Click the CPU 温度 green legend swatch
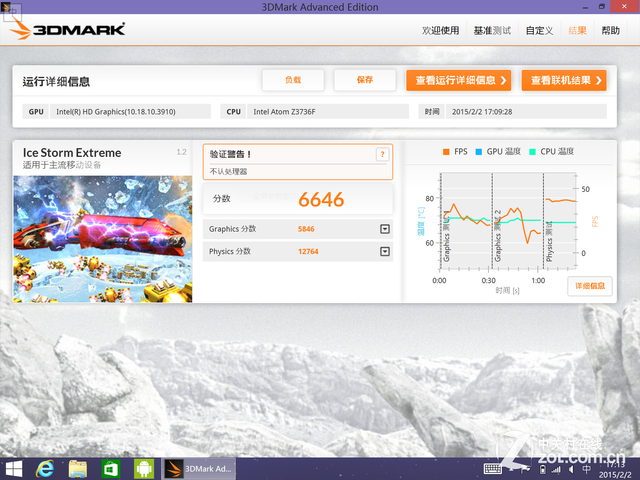 tap(532, 152)
